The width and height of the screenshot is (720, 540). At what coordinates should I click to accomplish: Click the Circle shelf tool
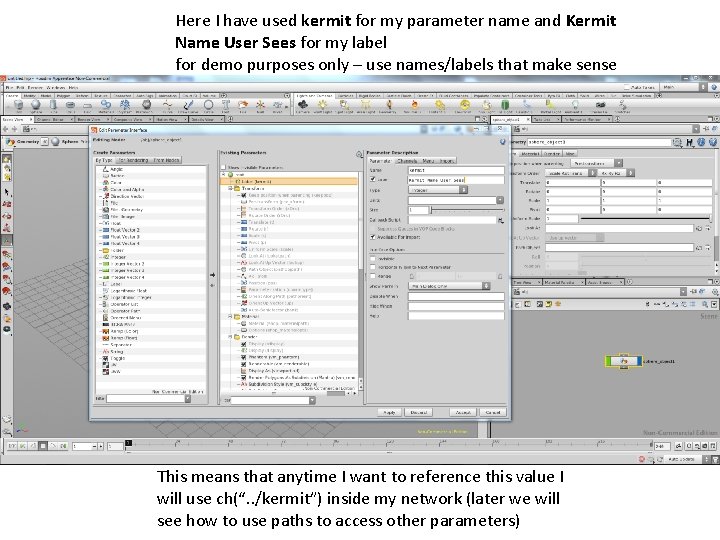point(208,107)
